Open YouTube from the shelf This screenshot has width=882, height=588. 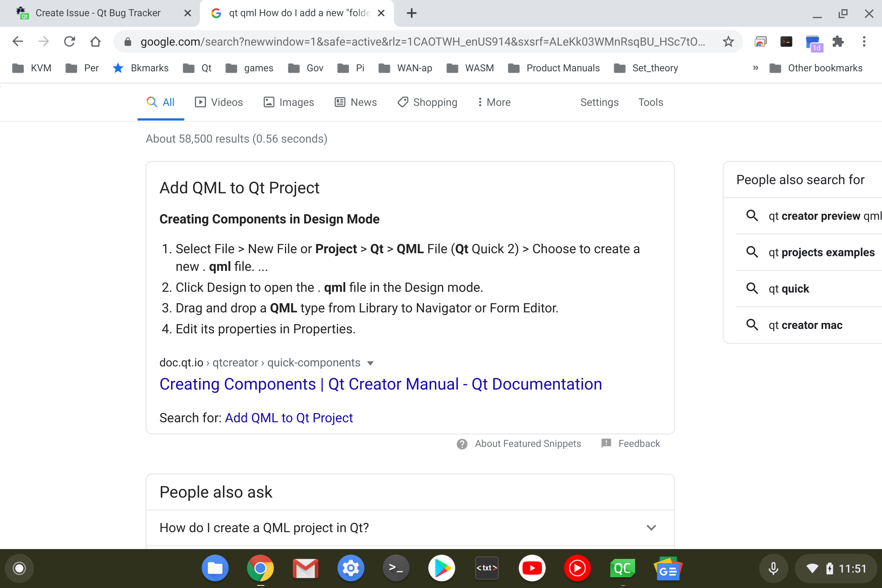coord(532,568)
